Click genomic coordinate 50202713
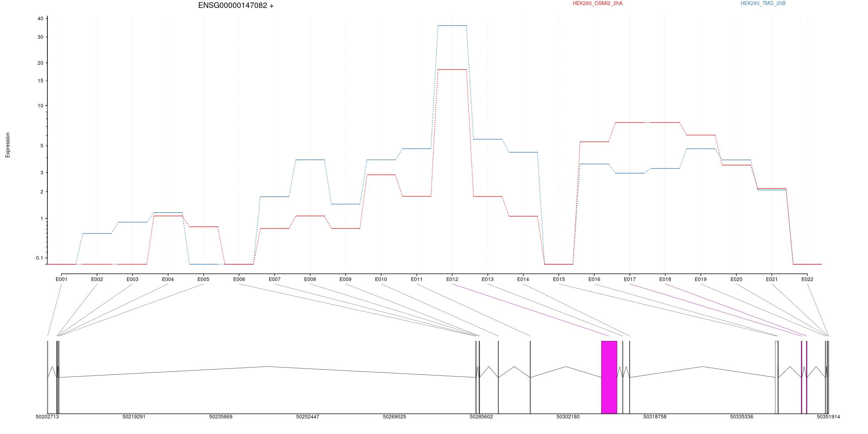The image size is (868, 434). (x=47, y=417)
